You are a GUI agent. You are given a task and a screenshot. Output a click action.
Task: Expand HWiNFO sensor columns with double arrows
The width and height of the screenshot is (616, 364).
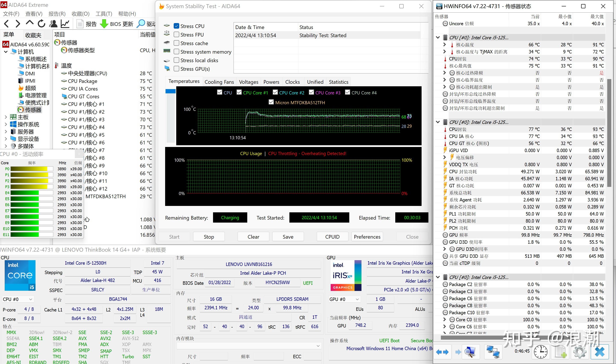pos(442,352)
